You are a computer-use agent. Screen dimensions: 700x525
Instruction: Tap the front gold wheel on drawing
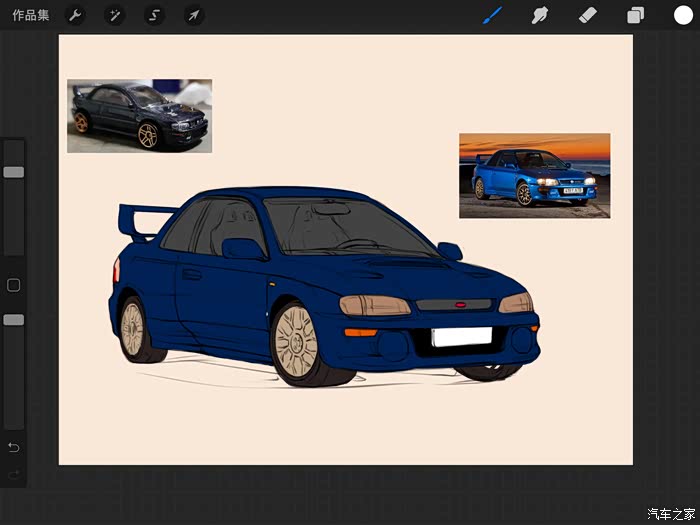tap(296, 342)
